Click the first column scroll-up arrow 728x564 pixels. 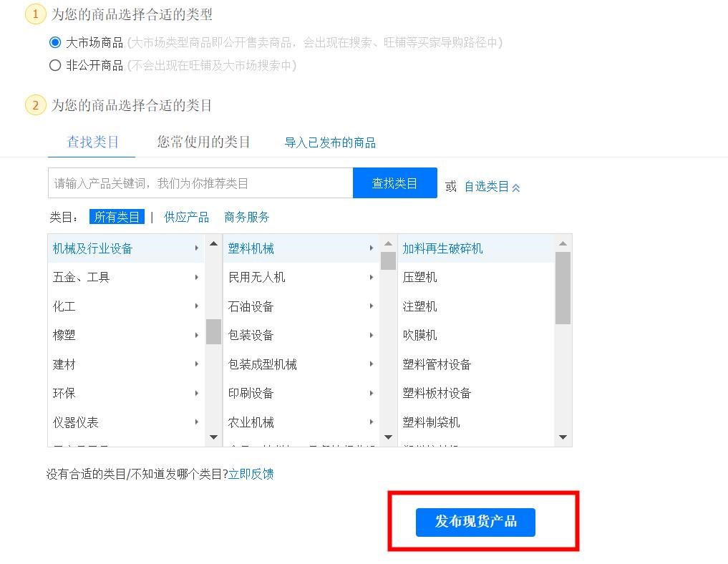(213, 244)
